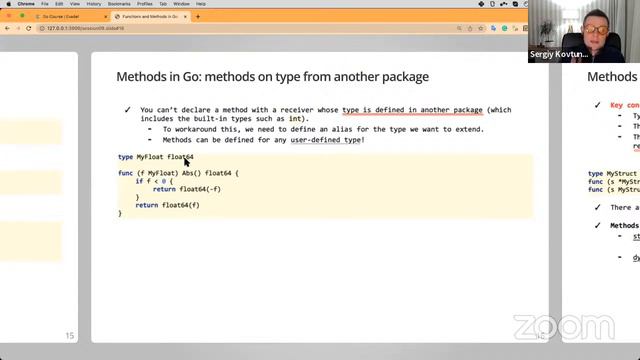Click the 'Key con' red text on next slide
This screenshot has width=640, height=360.
tap(625, 105)
